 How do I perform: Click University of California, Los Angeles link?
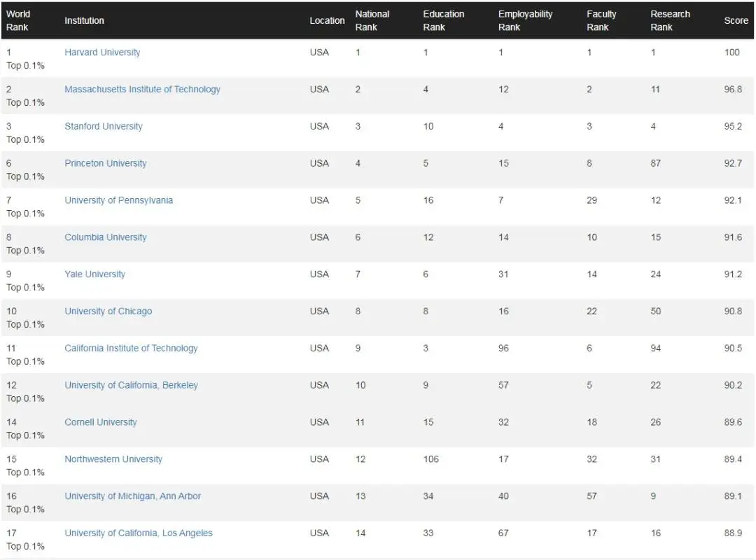pos(139,533)
